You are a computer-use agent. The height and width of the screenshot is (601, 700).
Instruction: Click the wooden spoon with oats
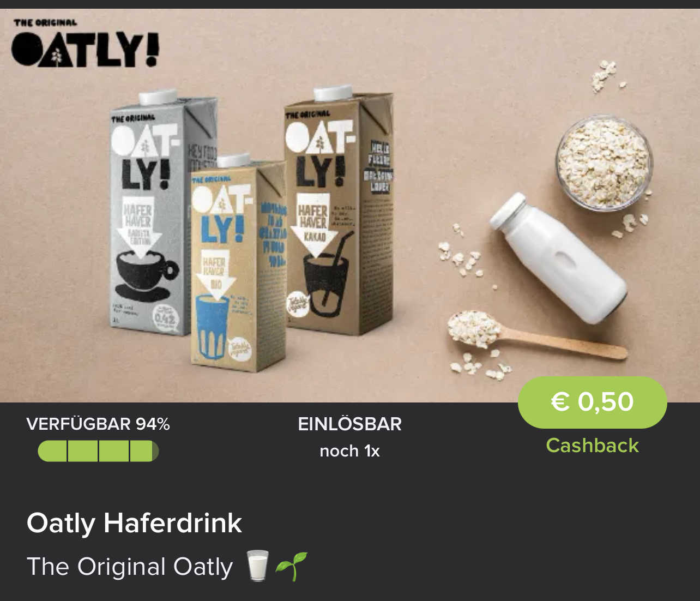pos(534,335)
